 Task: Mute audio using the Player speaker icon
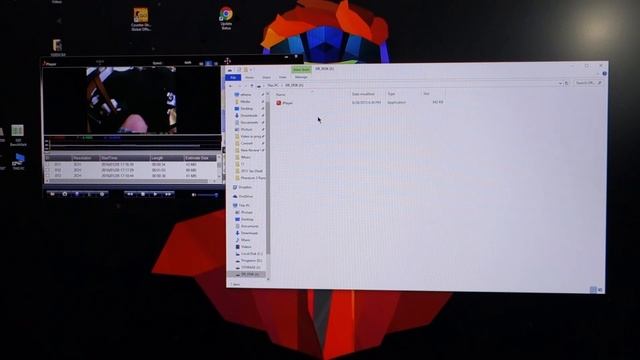click(194, 195)
